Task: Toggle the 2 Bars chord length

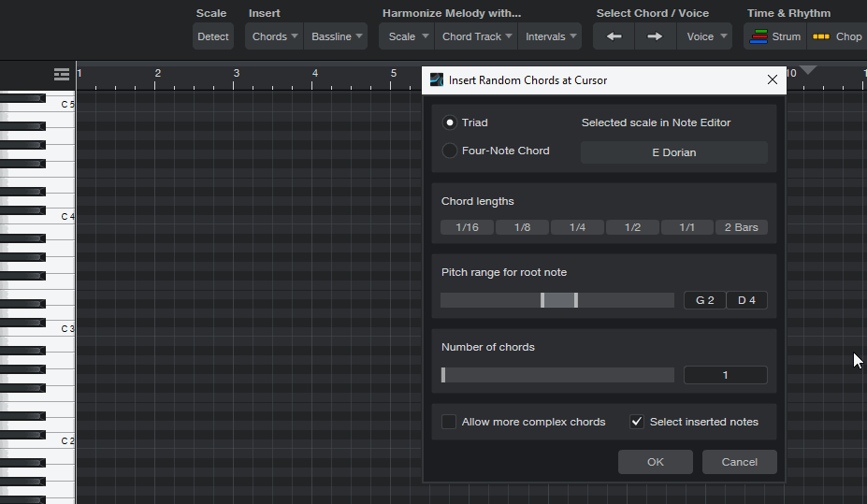Action: pyautogui.click(x=742, y=227)
